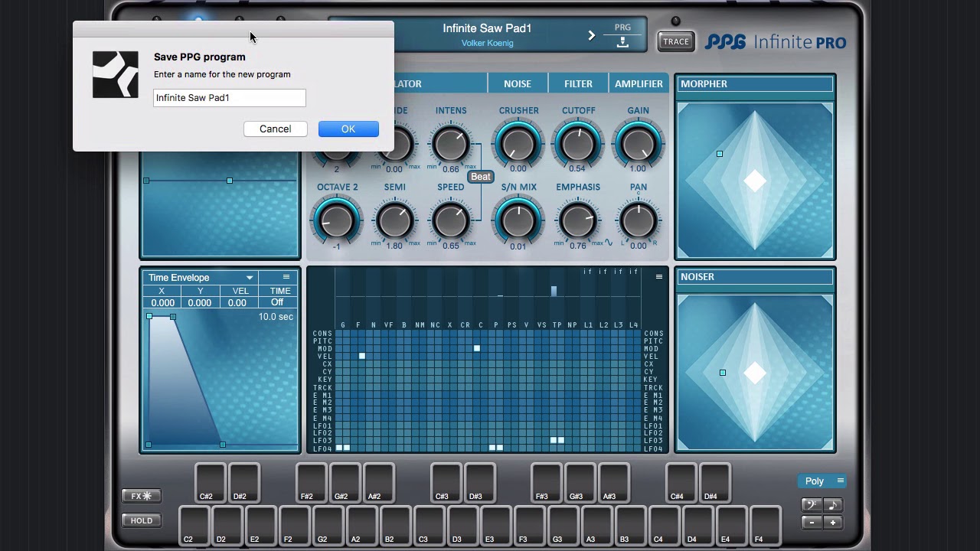Click OK in Save PPG program dialog

click(348, 129)
